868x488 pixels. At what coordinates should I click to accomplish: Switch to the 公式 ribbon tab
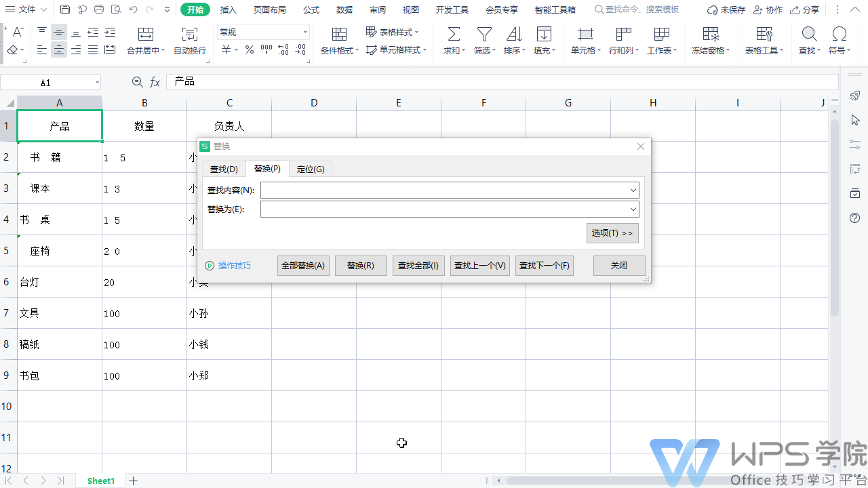[311, 9]
